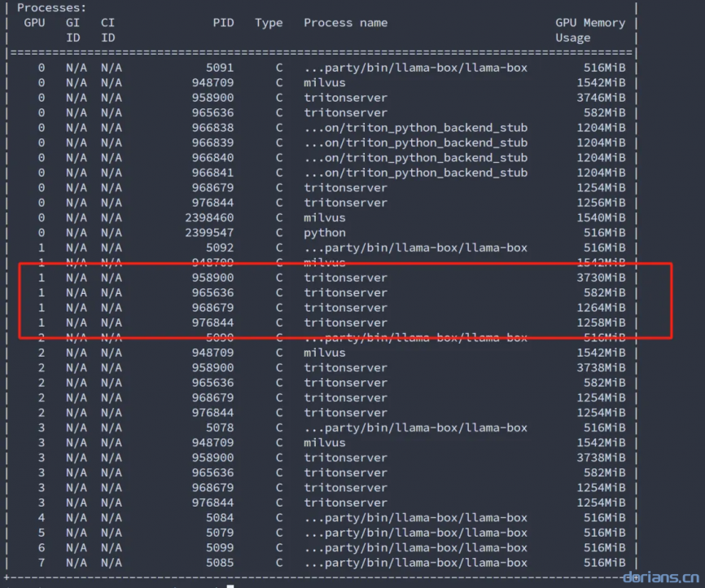The image size is (705, 588).
Task: Click GPU index 7 in the GPU column
Action: click(x=42, y=563)
